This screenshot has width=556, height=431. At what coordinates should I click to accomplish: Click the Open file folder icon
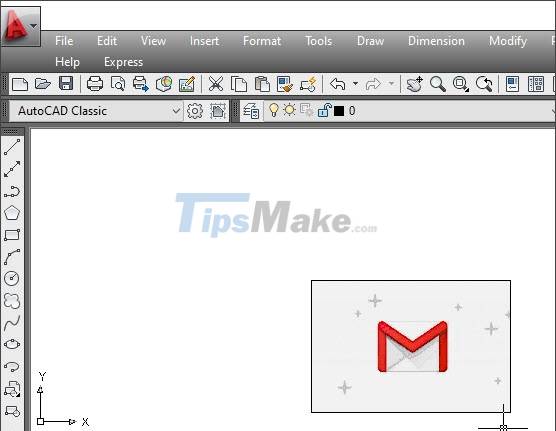[x=43, y=84]
